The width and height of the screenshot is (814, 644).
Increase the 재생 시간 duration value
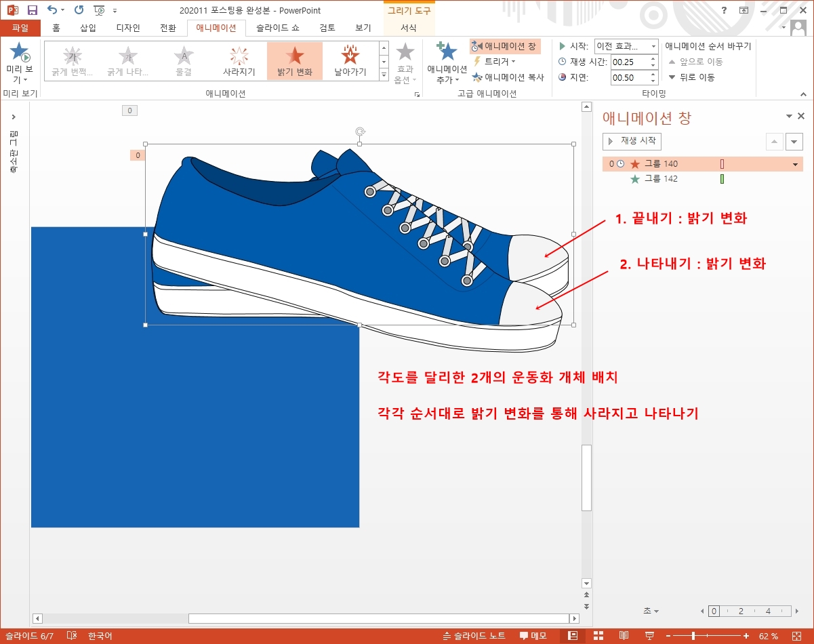(653, 58)
